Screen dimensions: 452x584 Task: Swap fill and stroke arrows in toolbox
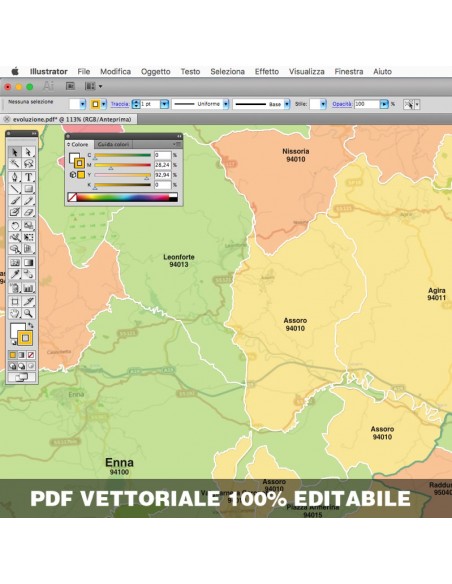31,326
